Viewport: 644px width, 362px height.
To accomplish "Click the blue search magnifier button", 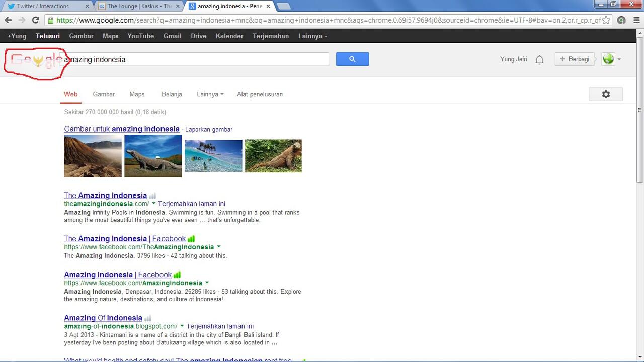I will click(352, 59).
